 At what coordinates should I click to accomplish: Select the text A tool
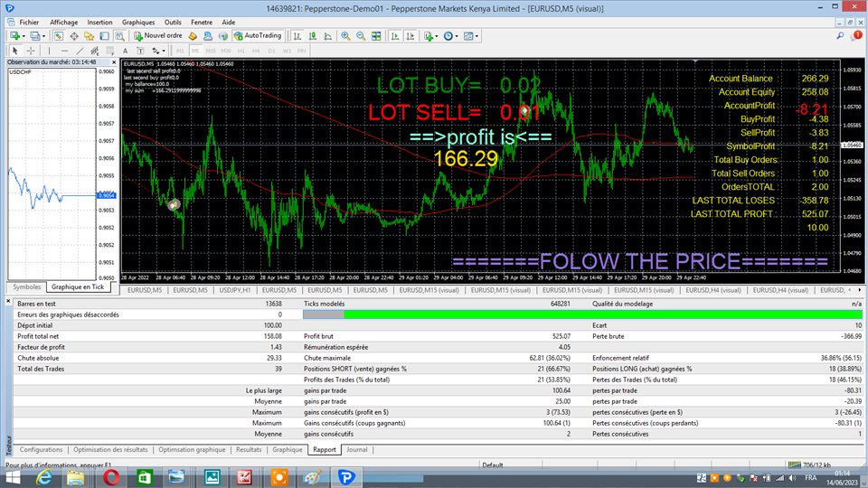pyautogui.click(x=126, y=51)
